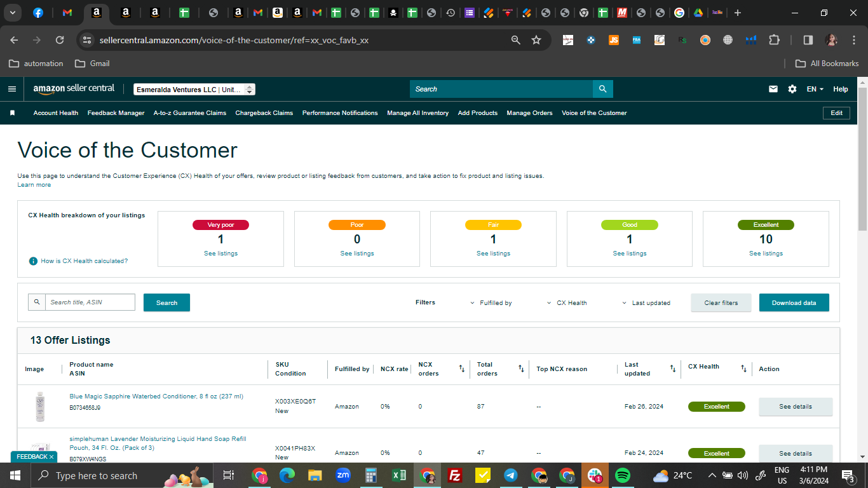Viewport: 868px width, 488px height.
Task: Click the Search title, ASIN input field
Action: (90, 302)
